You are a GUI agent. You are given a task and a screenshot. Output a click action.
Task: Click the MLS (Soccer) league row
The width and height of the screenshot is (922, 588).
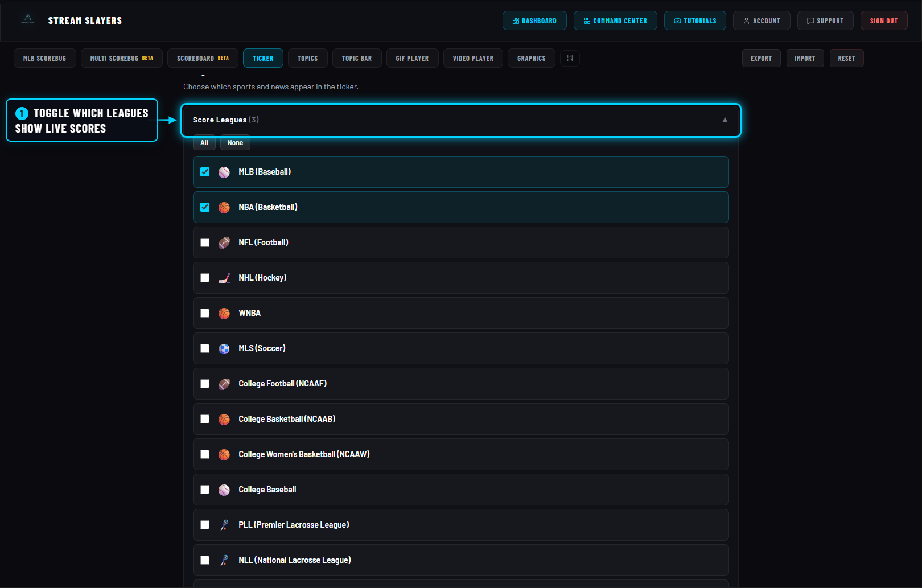(460, 348)
